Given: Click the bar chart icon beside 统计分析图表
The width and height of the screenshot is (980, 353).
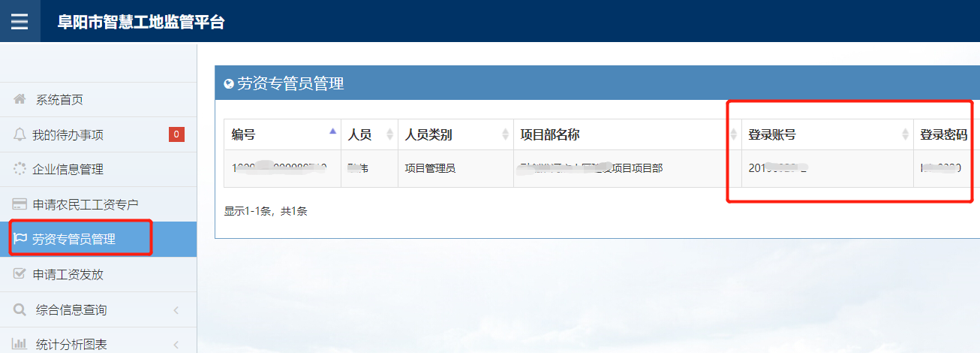Looking at the screenshot, I should point(20,344).
